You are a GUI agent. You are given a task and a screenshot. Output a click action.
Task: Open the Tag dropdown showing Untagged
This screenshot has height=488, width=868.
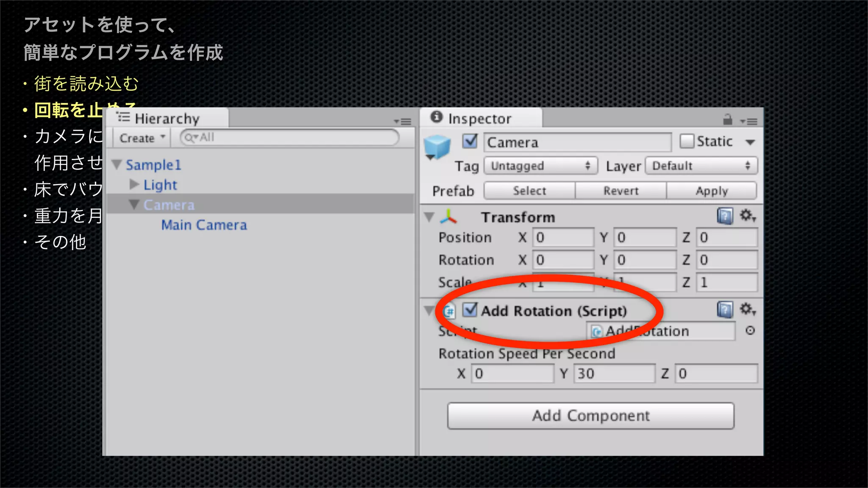(x=540, y=166)
